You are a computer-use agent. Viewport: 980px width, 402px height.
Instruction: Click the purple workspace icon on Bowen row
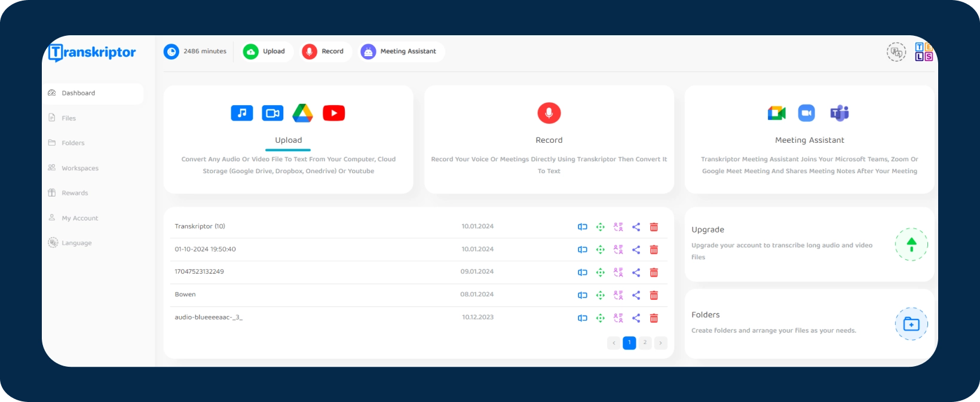coord(618,295)
